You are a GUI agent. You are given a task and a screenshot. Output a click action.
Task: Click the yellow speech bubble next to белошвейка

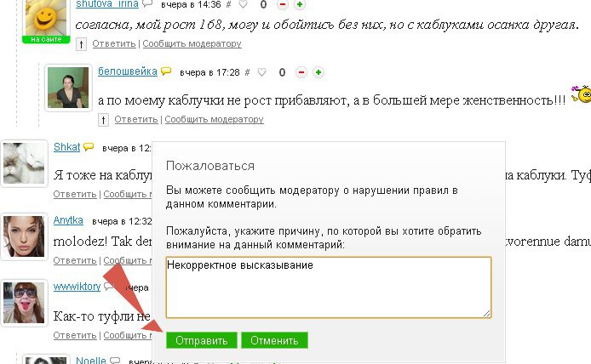pos(166,71)
